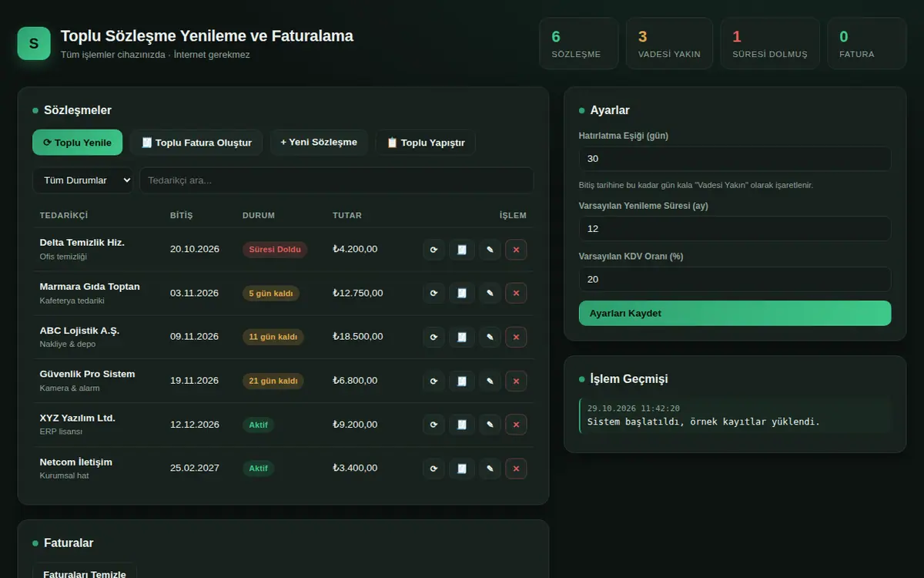Renew the ABC Lojistik A.Ş. contract
This screenshot has height=578, width=924.
434,337
